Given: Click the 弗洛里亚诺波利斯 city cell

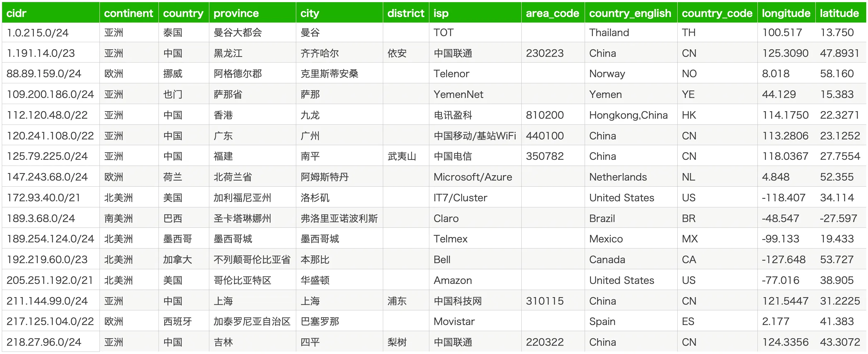Looking at the screenshot, I should (x=340, y=218).
